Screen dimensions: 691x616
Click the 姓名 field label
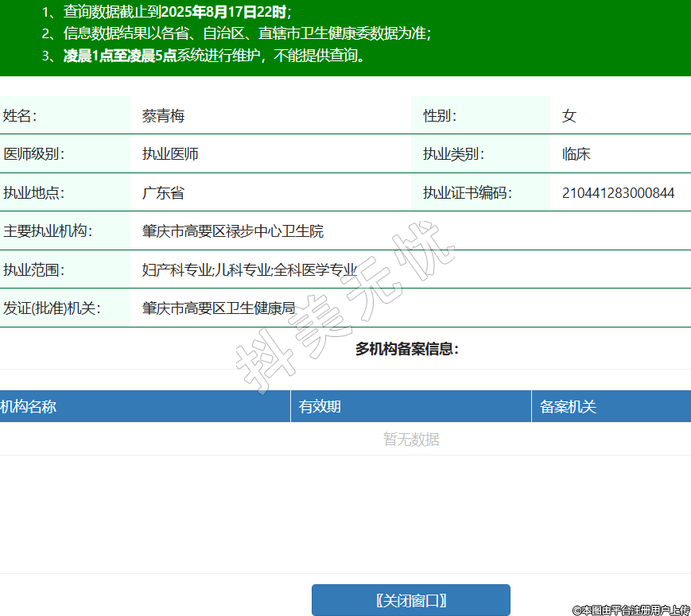pyautogui.click(x=20, y=116)
